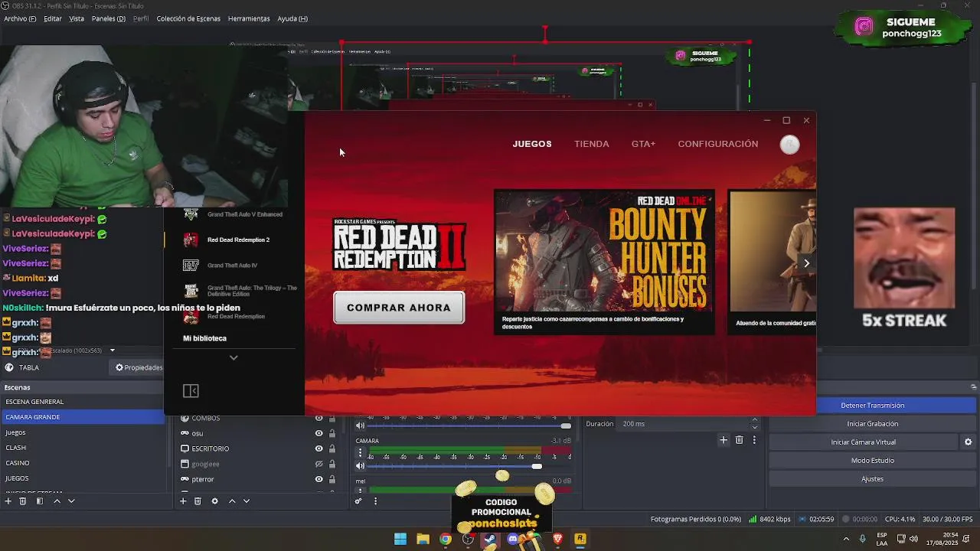Collapse the Rockstar launcher sidebar
Screen dimensions: 980x551
191,391
